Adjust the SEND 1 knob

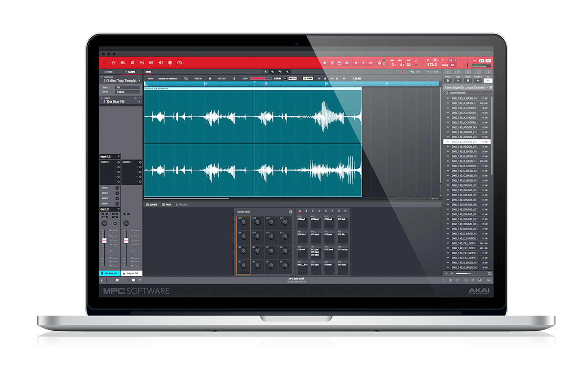(117, 188)
